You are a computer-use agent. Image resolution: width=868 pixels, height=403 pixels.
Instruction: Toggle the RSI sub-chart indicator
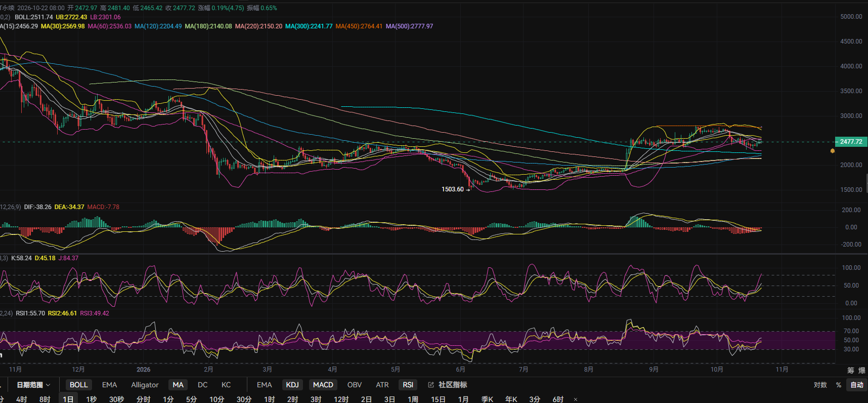[408, 385]
